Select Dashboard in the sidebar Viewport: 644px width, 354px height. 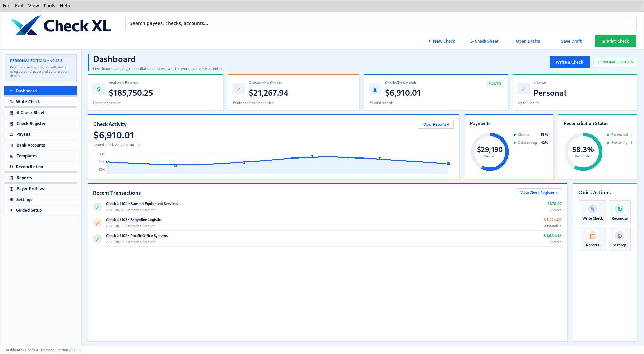point(41,91)
